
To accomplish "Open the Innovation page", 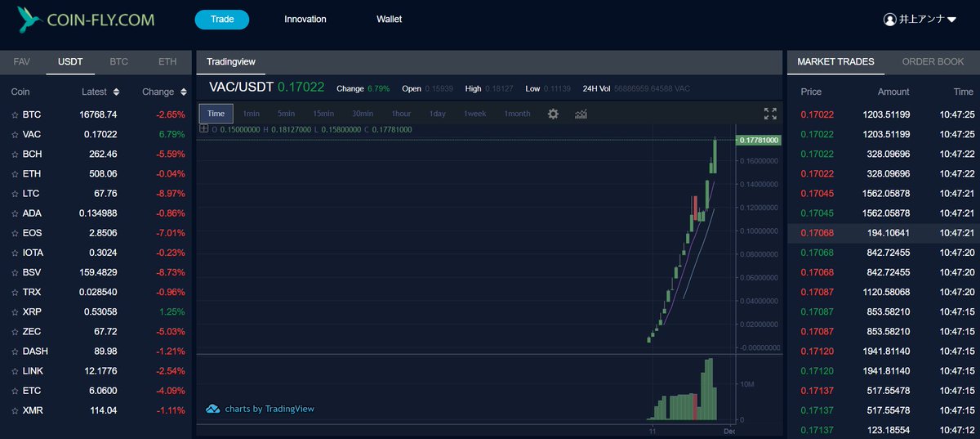I will click(x=305, y=20).
